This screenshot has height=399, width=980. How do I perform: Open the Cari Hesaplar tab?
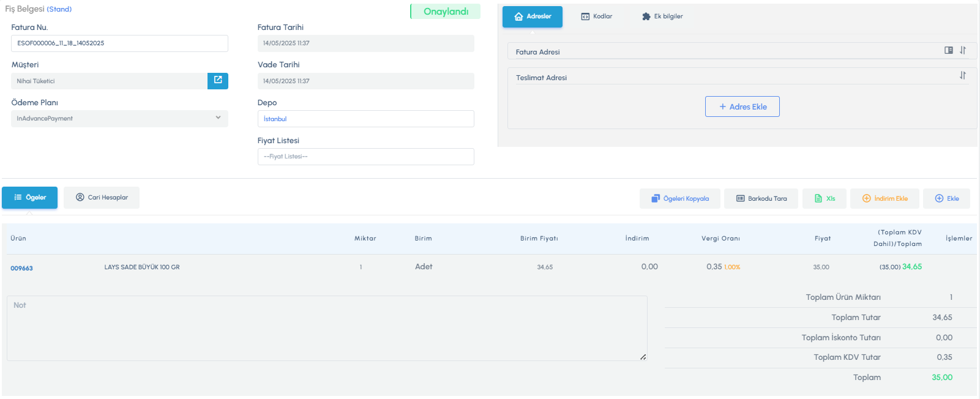(102, 198)
